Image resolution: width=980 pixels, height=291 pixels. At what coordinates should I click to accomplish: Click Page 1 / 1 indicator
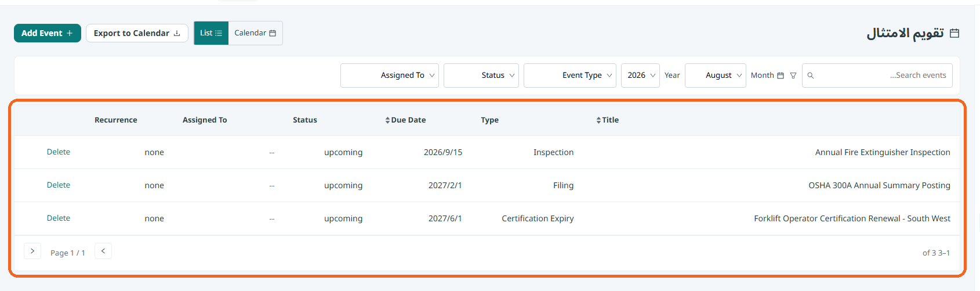click(68, 253)
